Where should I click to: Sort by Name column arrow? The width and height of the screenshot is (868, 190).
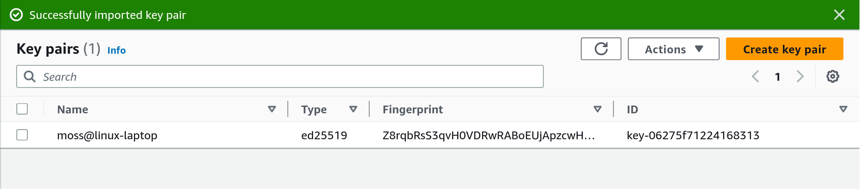click(x=272, y=109)
